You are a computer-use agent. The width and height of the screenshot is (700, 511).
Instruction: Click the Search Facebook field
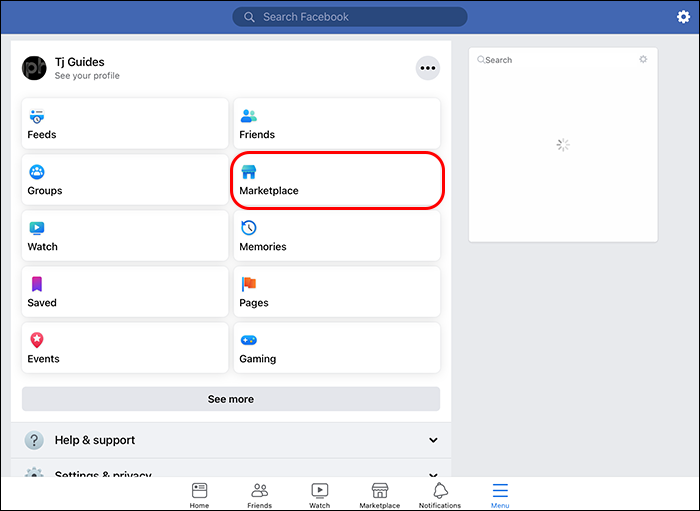coord(350,17)
